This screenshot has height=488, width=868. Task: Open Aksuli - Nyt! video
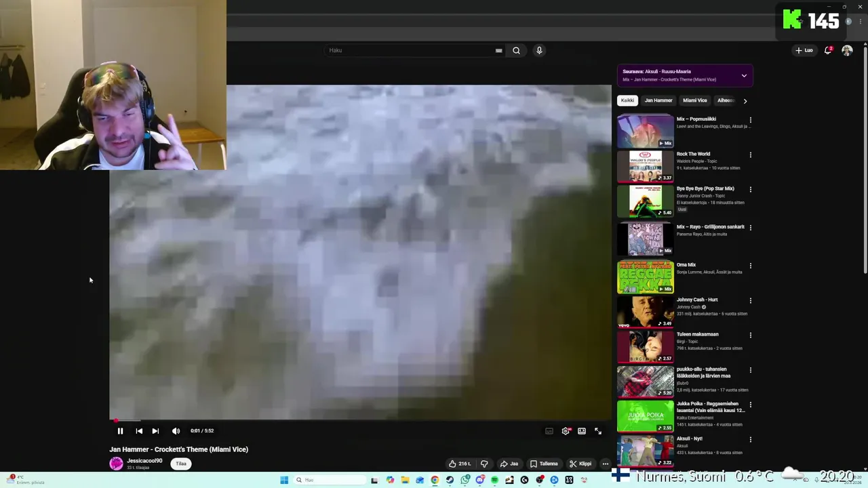click(646, 451)
